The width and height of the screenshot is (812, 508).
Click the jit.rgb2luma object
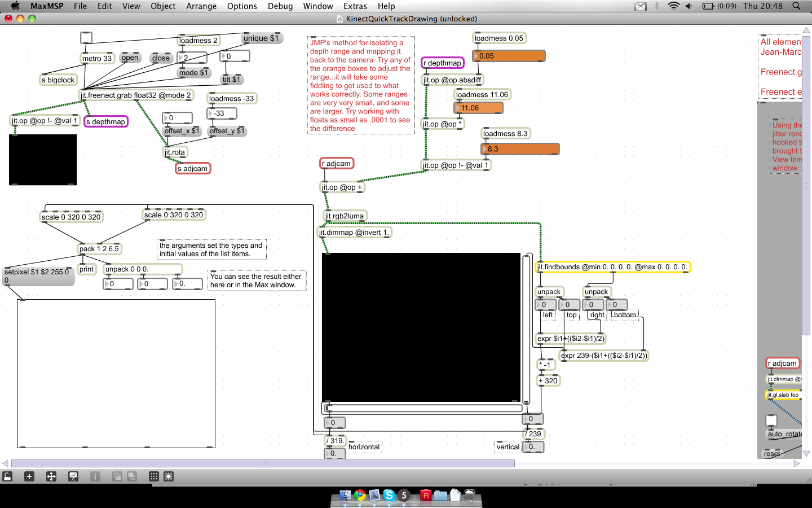point(345,216)
